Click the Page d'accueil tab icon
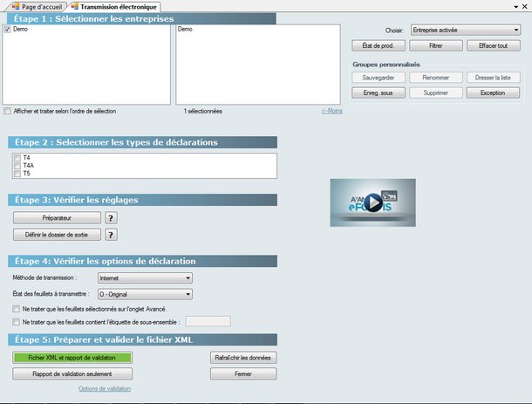532x404 pixels. (x=16, y=6)
